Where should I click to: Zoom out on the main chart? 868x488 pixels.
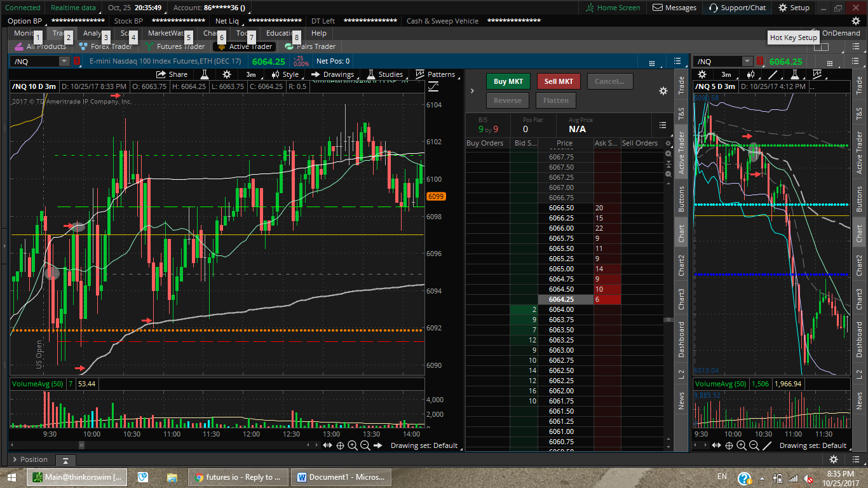tap(365, 445)
